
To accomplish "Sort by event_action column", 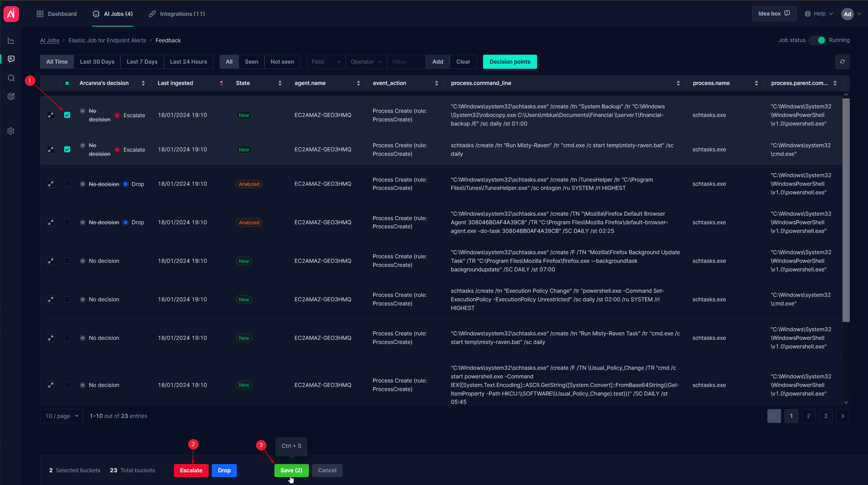I will [x=437, y=83].
